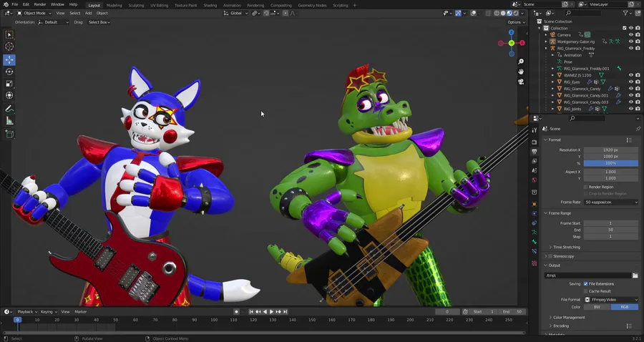Open the File Format FFmpeg Video dropdown
Screen dimensions: 644x342
pos(611,300)
